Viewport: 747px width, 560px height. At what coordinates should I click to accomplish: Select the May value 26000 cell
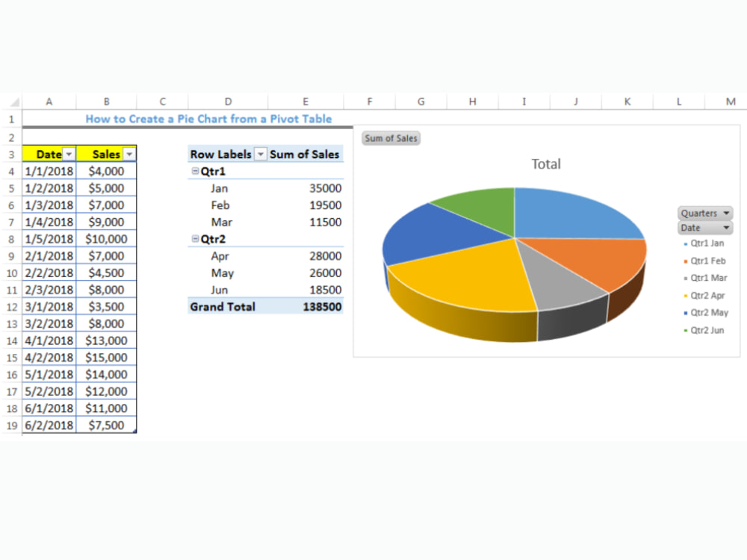pos(306,273)
